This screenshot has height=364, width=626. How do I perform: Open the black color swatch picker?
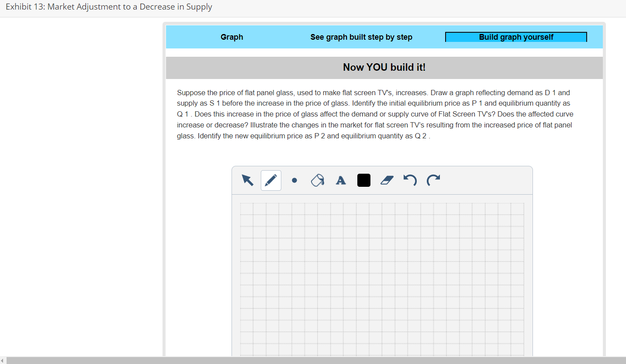click(363, 180)
